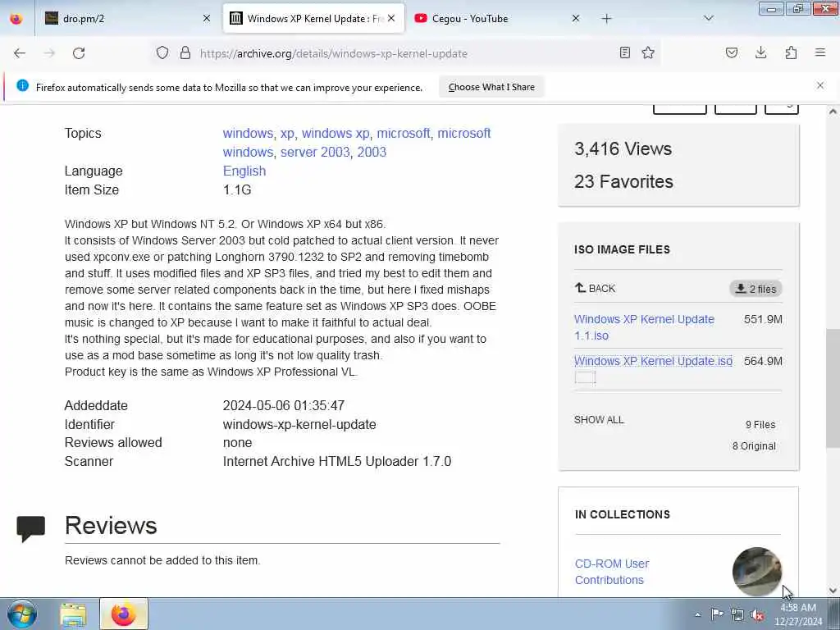
Task: Open Windows Explorer from the taskbar
Action: click(73, 614)
